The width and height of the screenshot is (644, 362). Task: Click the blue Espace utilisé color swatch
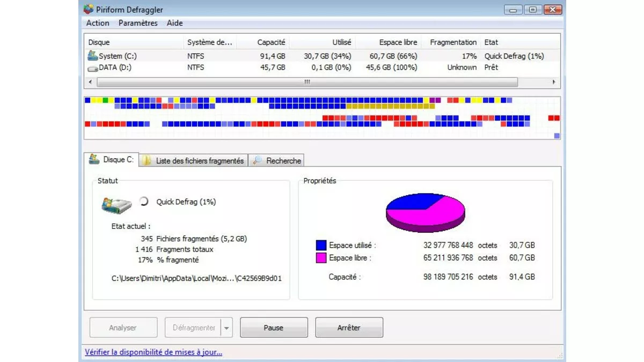click(x=321, y=245)
